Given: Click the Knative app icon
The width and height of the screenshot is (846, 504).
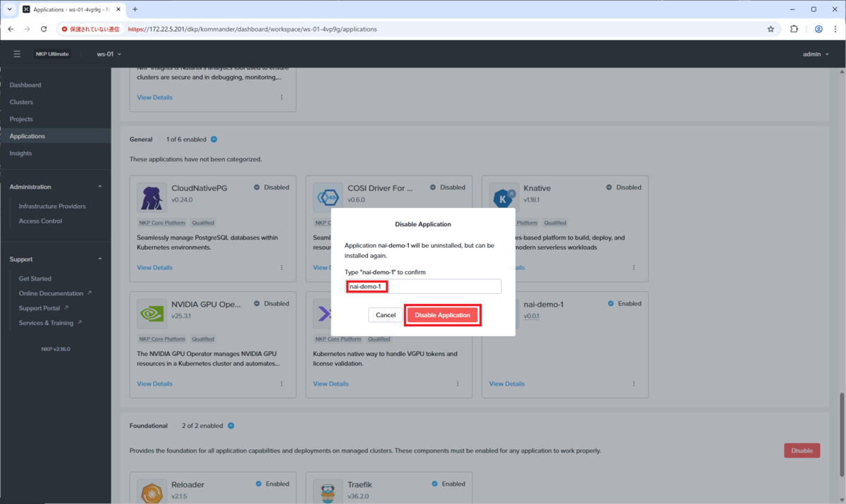Looking at the screenshot, I should point(504,197).
